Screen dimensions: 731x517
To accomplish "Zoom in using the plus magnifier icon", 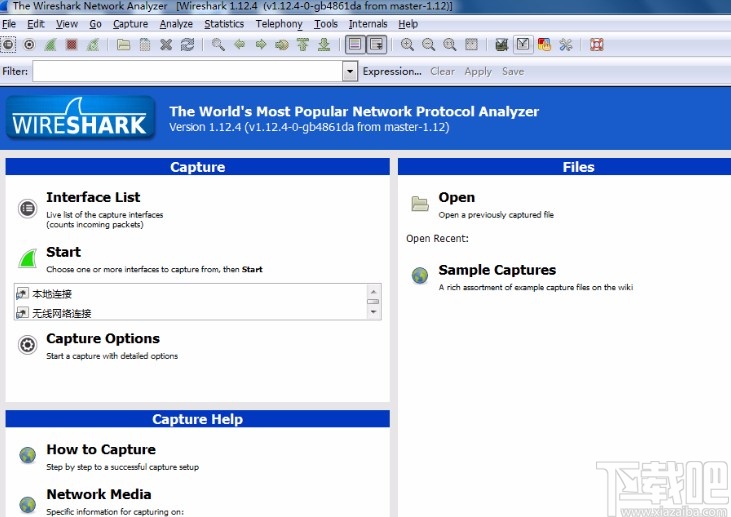I will point(407,45).
